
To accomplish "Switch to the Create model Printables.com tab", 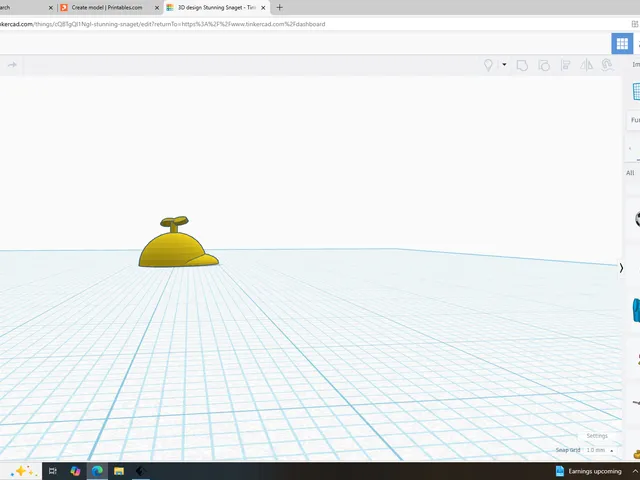I will (x=107, y=7).
